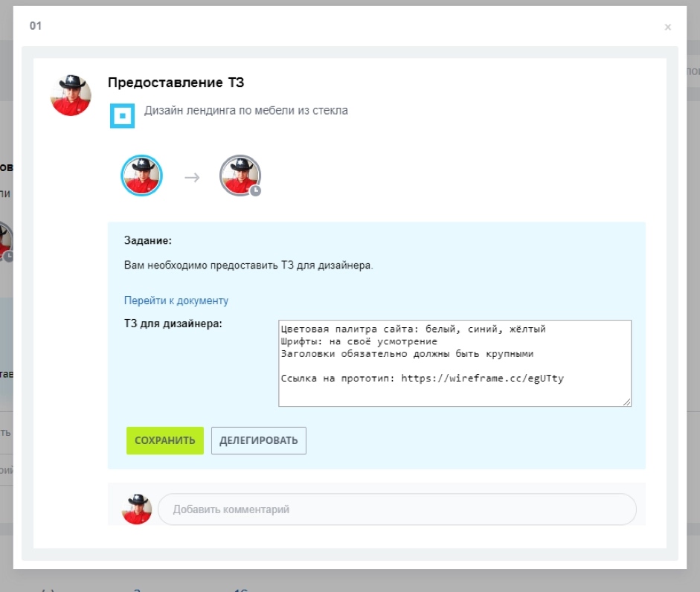Grab the text area resize handle
Image resolution: width=700 pixels, height=592 pixels.
coord(627,402)
